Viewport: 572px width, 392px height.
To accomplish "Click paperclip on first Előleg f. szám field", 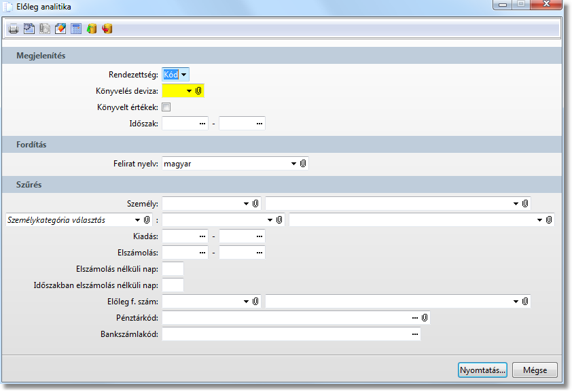I will [255, 301].
